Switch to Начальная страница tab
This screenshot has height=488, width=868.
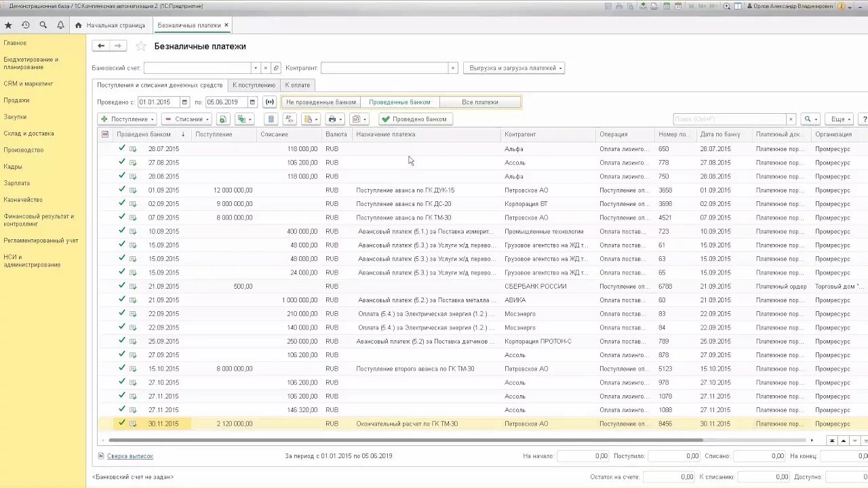point(110,25)
